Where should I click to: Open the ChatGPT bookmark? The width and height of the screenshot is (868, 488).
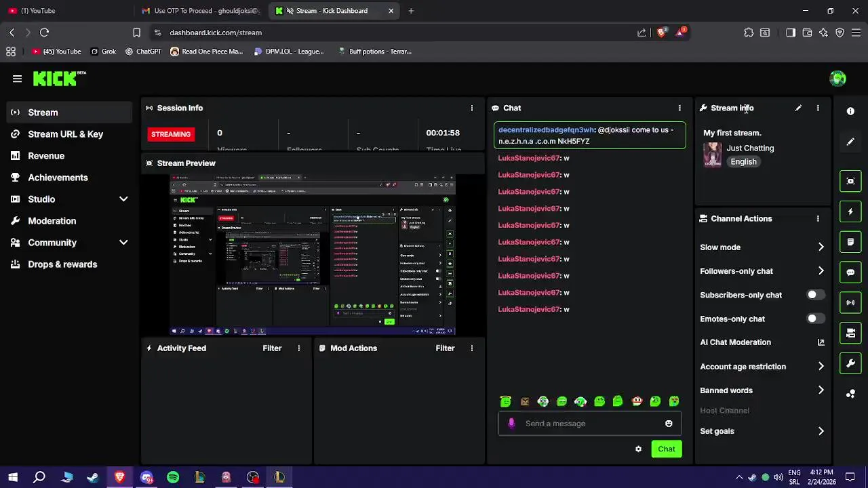pyautogui.click(x=143, y=52)
